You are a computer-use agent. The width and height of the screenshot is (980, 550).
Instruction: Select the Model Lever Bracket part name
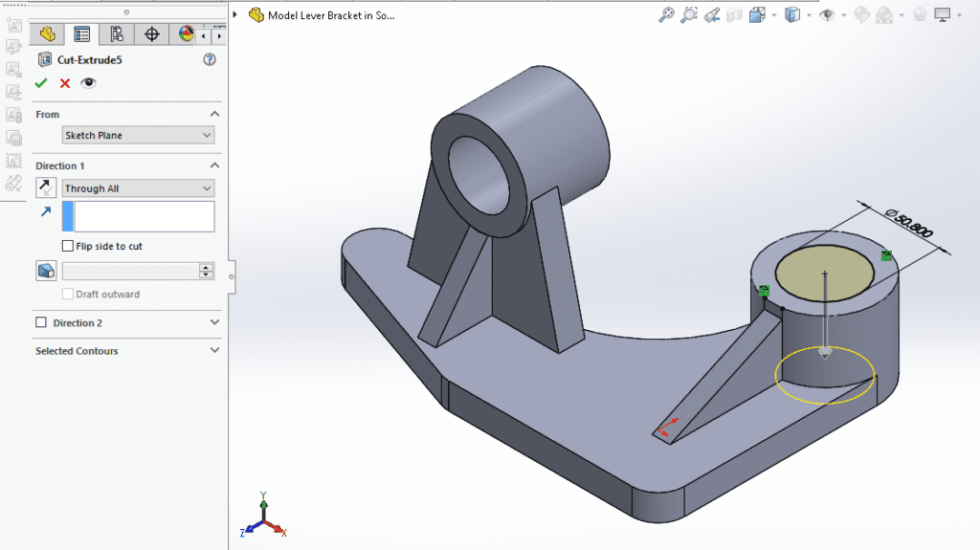coord(331,15)
